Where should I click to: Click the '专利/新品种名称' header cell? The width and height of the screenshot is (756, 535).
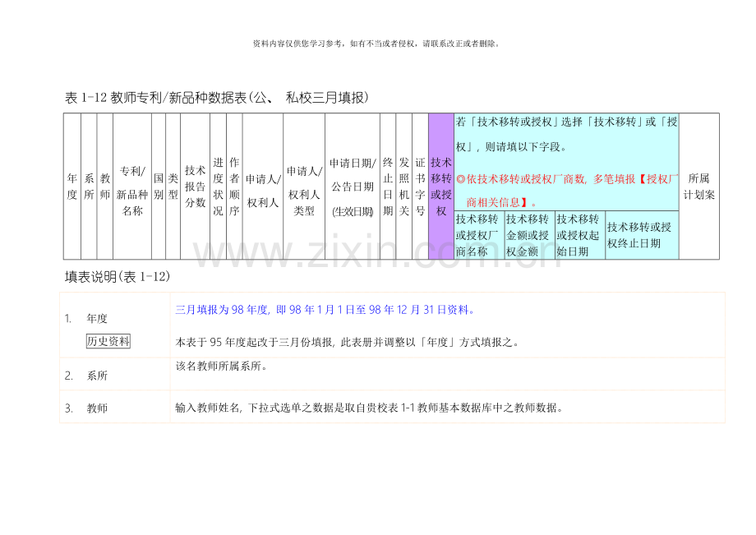132,187
